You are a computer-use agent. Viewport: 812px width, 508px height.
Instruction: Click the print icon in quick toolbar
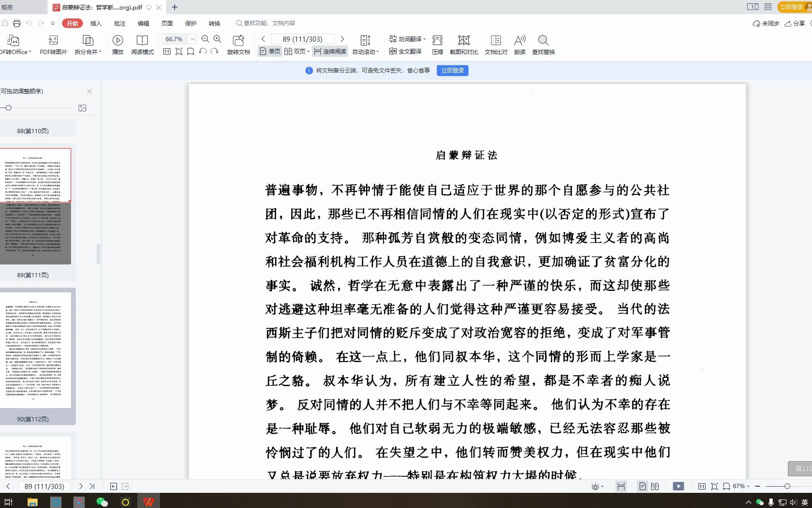point(17,23)
